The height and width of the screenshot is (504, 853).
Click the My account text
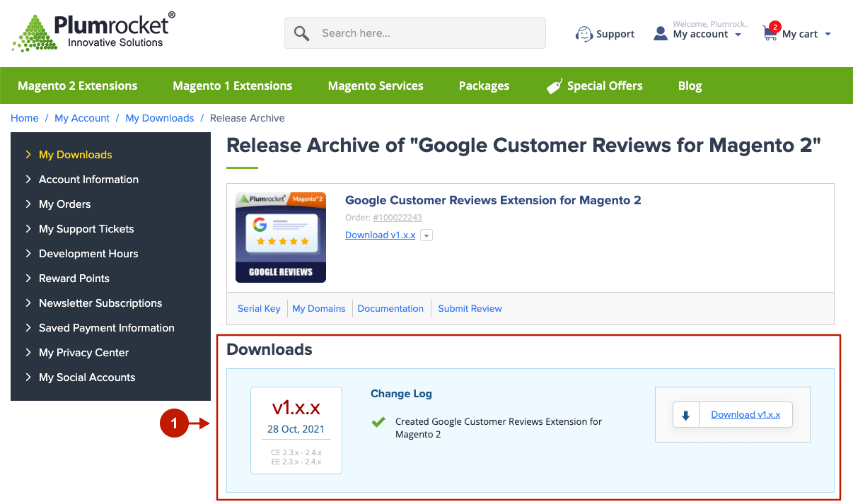(700, 34)
